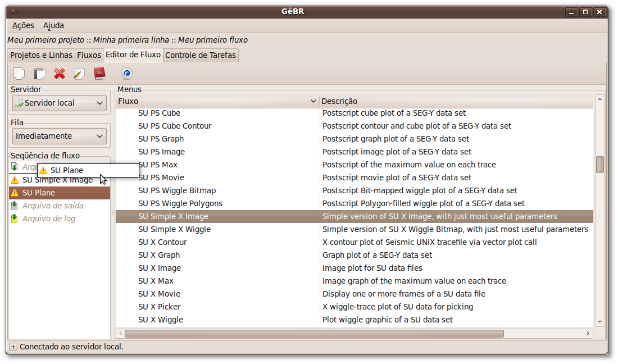Click vertical scrollbar thumb of menus list
This screenshot has height=364, width=618.
click(x=600, y=165)
